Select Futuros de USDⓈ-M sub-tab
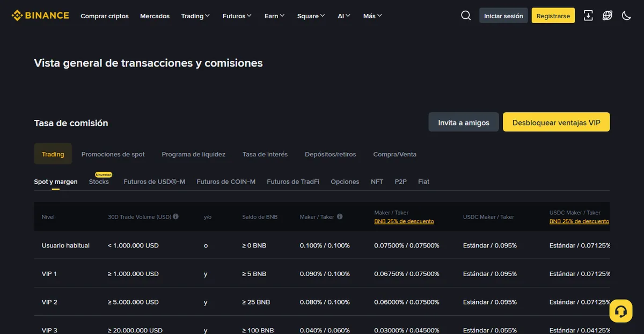Image resolution: width=644 pixels, height=334 pixels. point(155,181)
